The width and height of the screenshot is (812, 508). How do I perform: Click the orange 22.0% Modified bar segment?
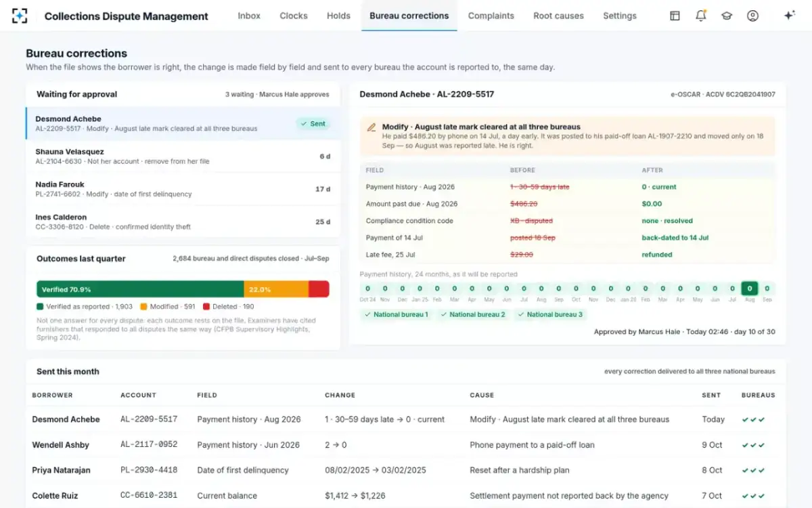(x=276, y=289)
